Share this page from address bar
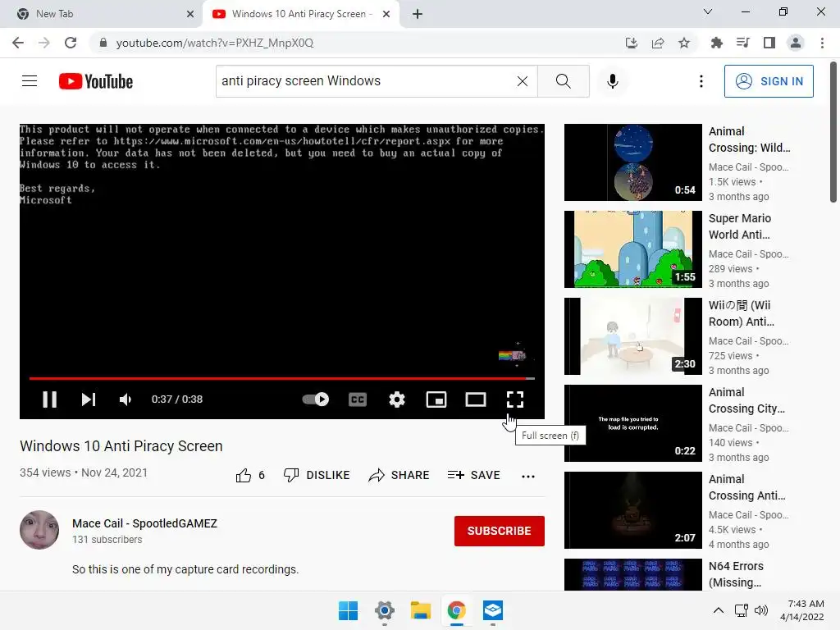Screen dimensions: 840x630 [658, 43]
